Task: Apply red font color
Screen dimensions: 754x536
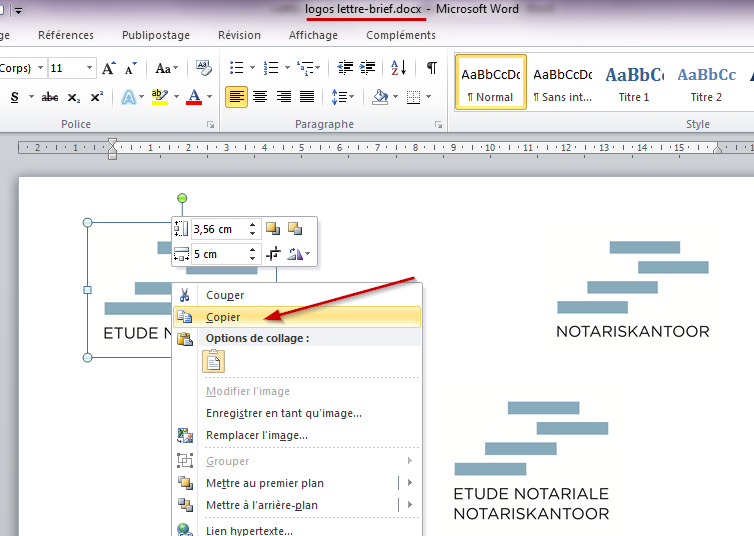Action: tap(194, 97)
